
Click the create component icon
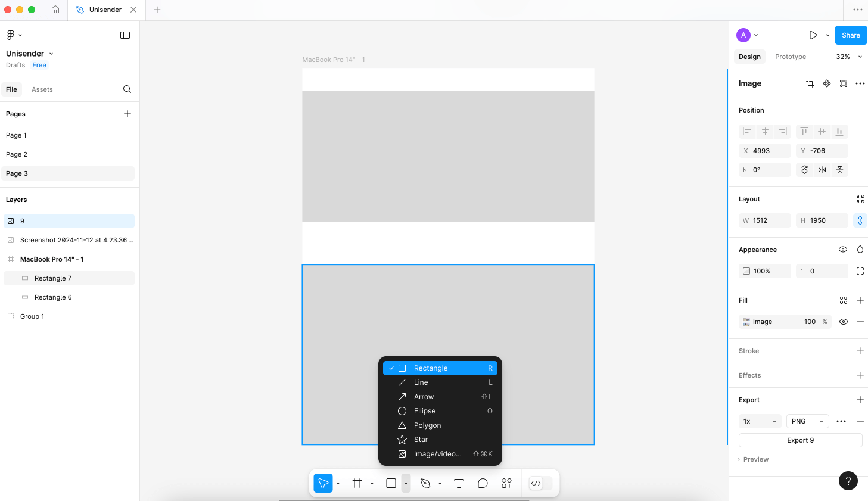pyautogui.click(x=827, y=83)
